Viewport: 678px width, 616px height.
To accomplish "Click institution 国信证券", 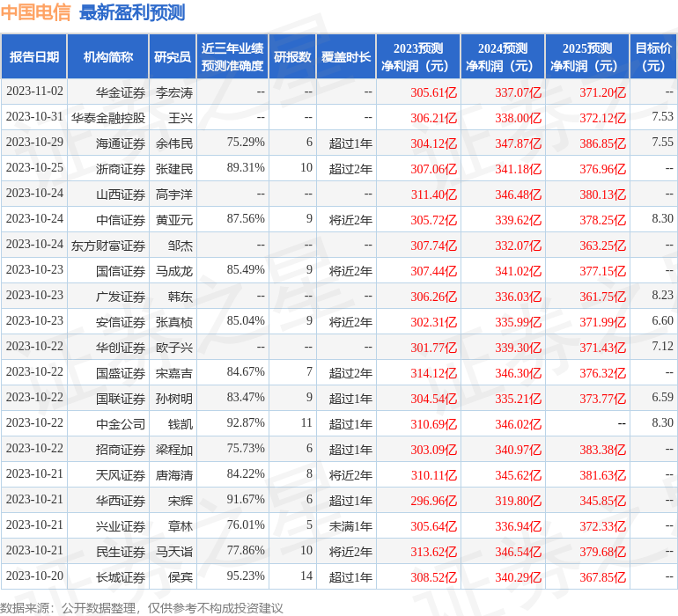I will [x=121, y=271].
